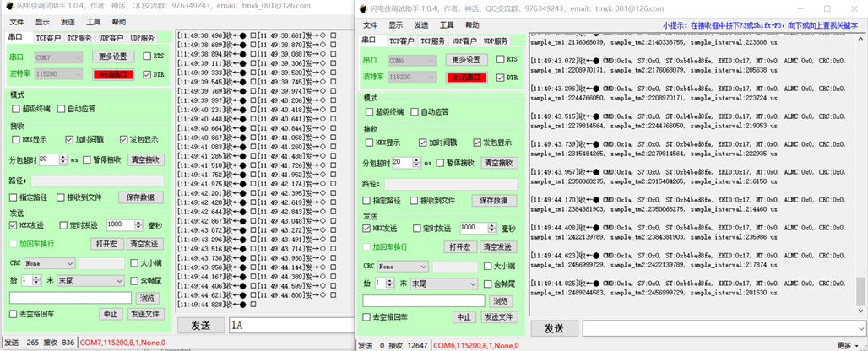
Task: Click large 发送 button in COM6 window
Action: click(x=555, y=328)
